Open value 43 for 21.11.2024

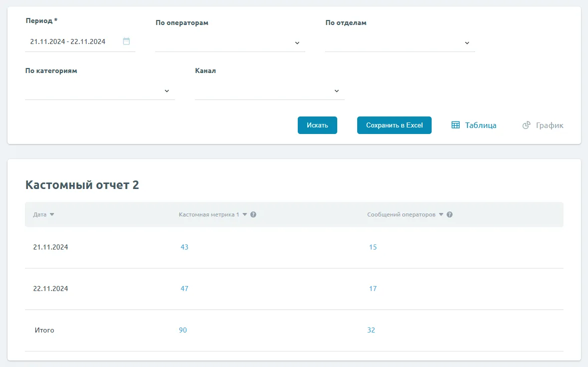(x=184, y=247)
